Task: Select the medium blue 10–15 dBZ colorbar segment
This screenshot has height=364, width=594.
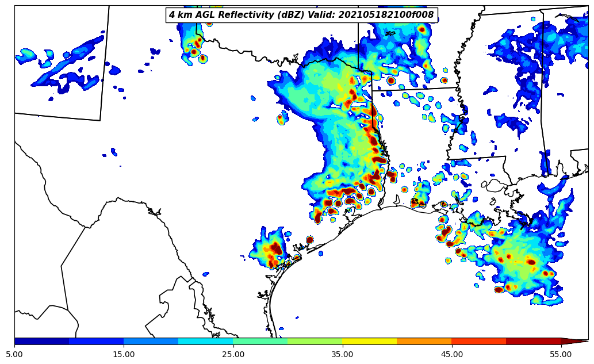Action: pos(96,341)
